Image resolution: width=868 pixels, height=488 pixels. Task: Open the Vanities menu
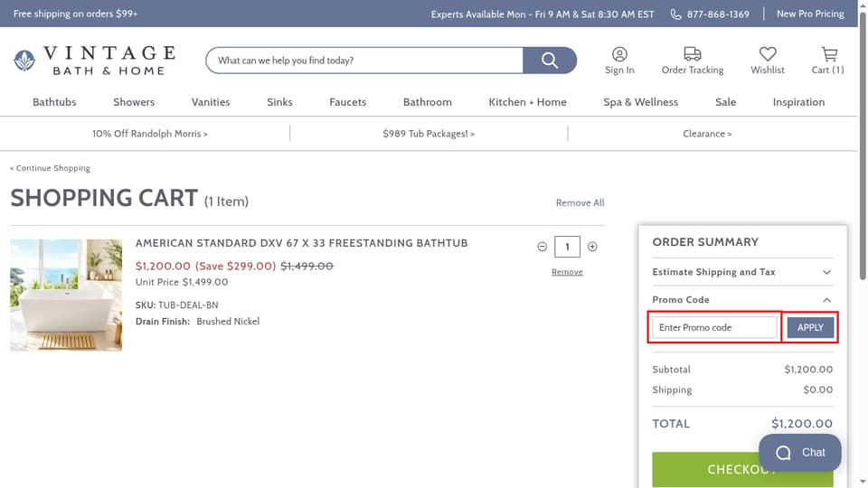coord(211,102)
